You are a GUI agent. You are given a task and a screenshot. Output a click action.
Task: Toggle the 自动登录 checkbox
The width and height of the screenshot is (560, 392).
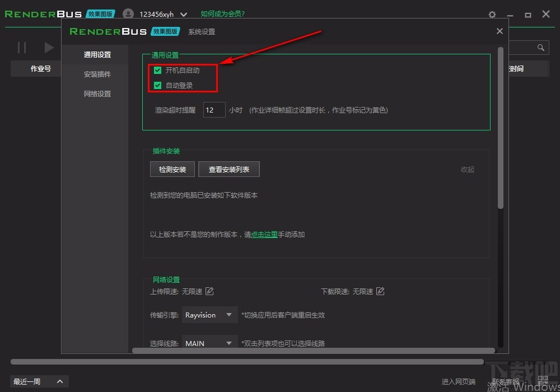157,85
